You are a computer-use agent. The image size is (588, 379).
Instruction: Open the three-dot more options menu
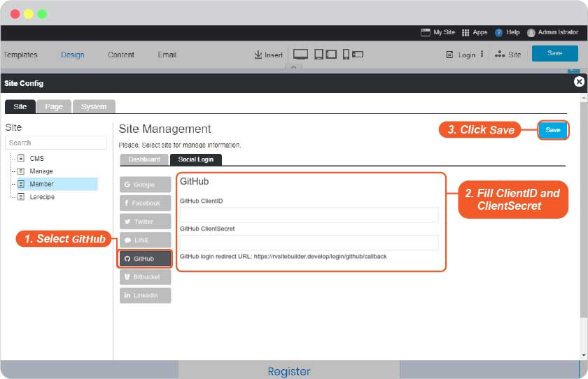click(x=482, y=55)
